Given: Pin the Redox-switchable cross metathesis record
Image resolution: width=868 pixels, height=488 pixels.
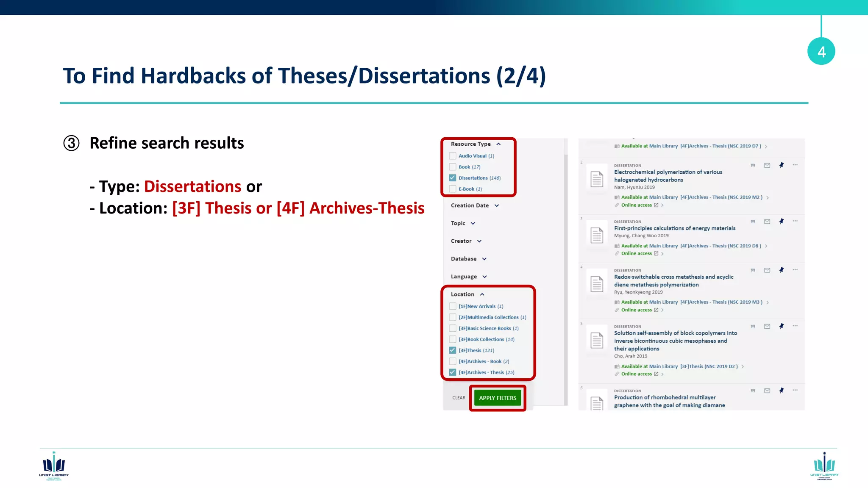Looking at the screenshot, I should tap(782, 270).
